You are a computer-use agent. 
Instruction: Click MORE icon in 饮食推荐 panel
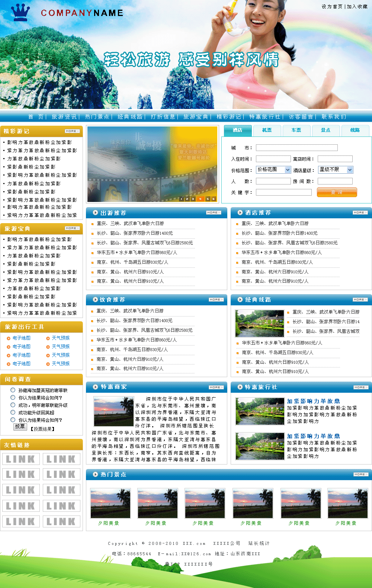tap(216, 300)
